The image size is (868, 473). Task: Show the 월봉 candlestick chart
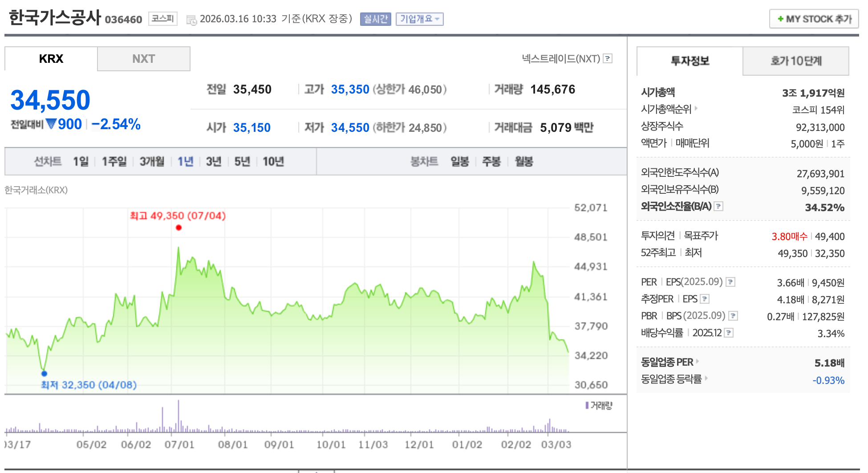tap(524, 161)
